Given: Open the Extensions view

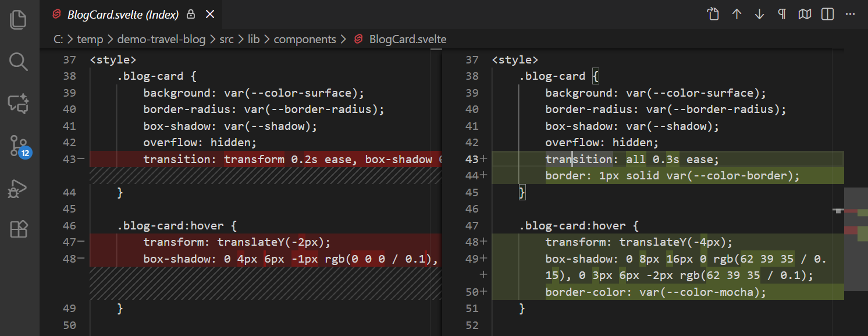Looking at the screenshot, I should point(19,229).
